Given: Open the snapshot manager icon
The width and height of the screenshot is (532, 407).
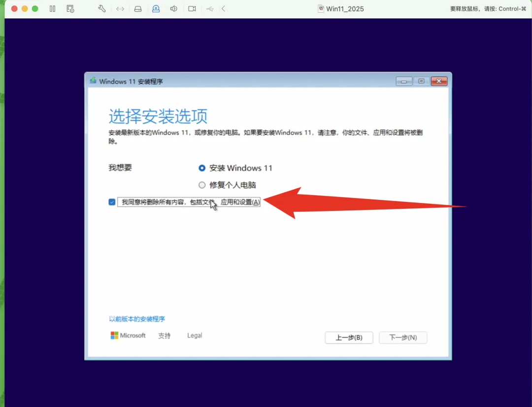Looking at the screenshot, I should (70, 9).
